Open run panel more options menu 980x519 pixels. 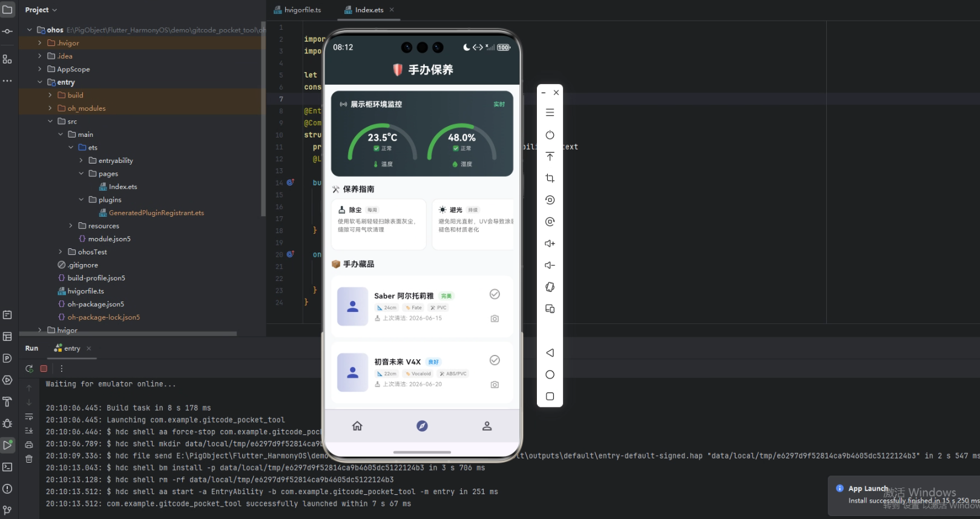(x=61, y=368)
